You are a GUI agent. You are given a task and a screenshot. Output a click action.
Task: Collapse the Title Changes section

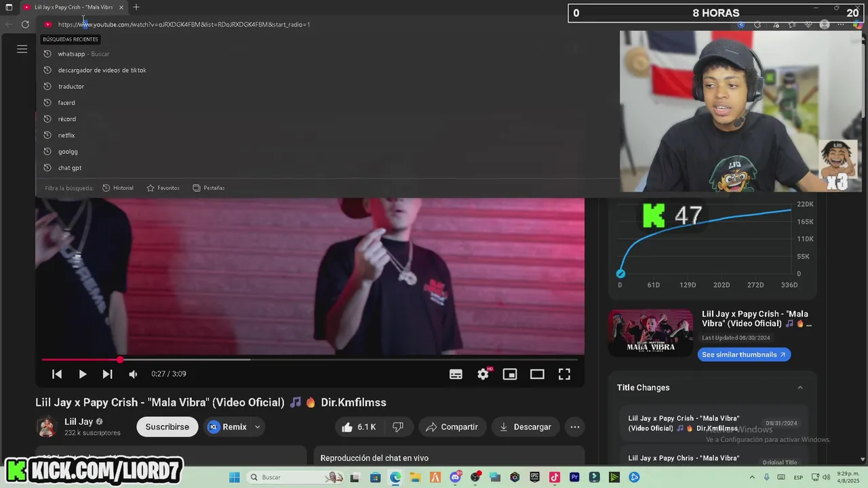[x=800, y=388]
